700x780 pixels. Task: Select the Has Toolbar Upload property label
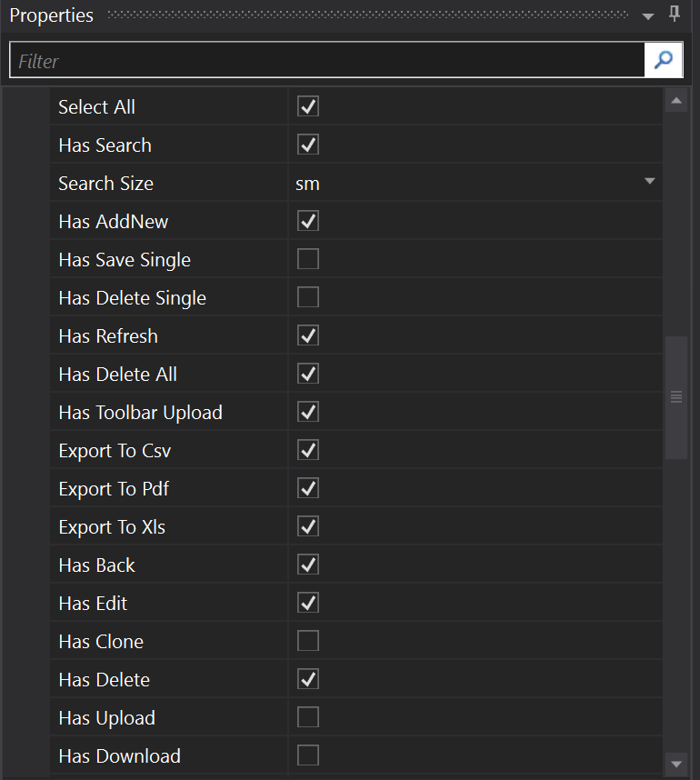point(140,413)
